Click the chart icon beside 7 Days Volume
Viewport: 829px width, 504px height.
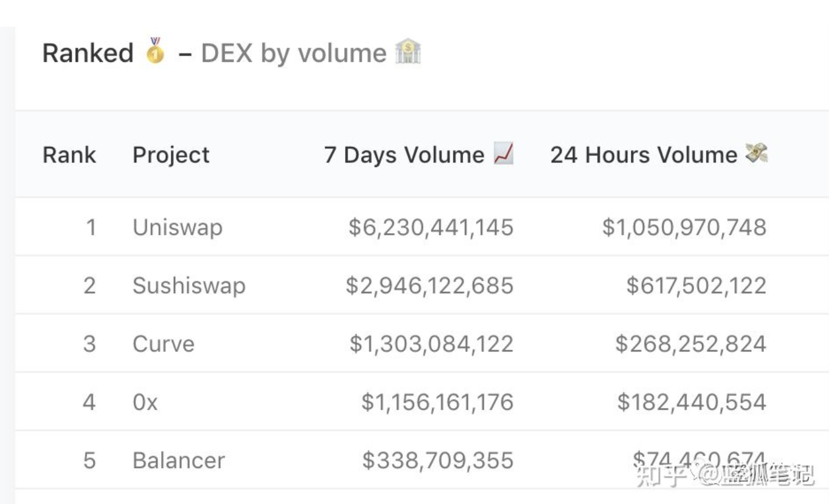point(503,154)
